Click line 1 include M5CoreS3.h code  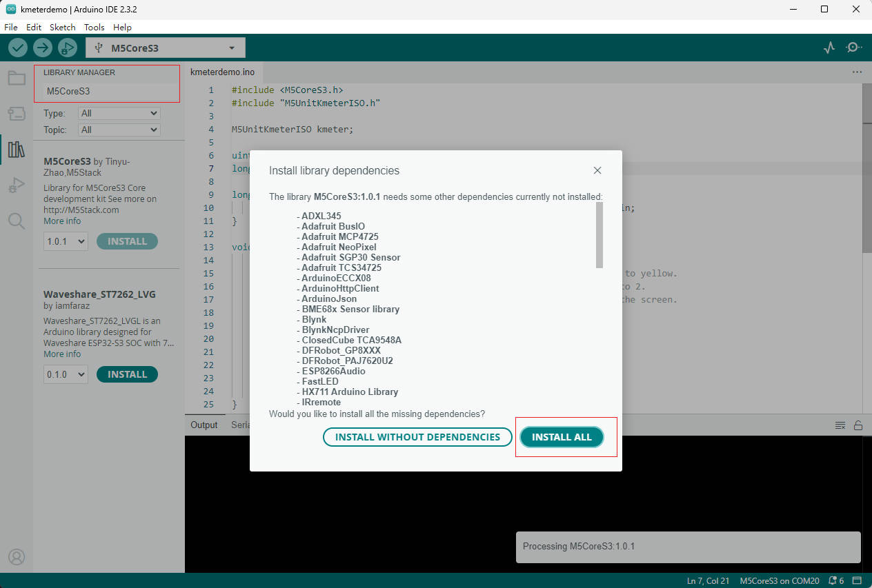287,90
